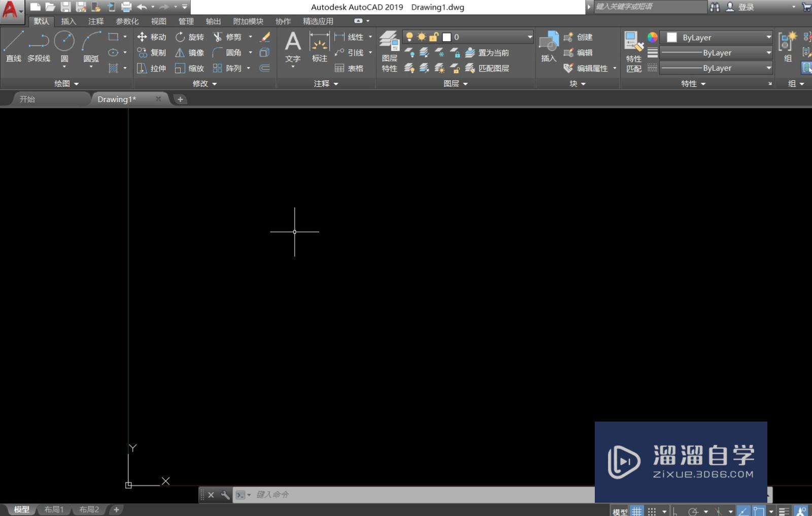Switch to the 布局1 layout tab

click(x=54, y=509)
